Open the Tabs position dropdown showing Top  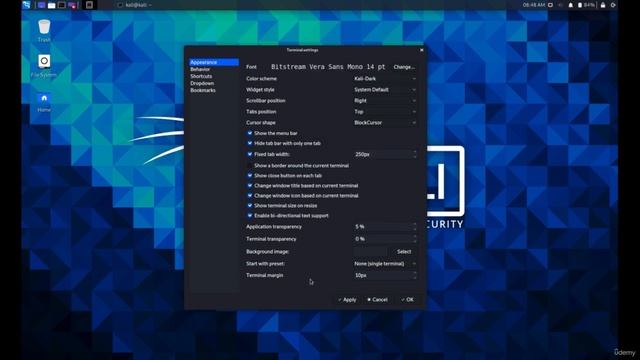pos(385,111)
